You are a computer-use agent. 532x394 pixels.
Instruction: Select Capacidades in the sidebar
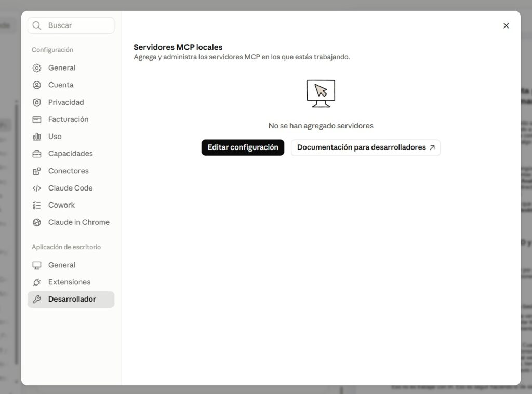tap(71, 154)
